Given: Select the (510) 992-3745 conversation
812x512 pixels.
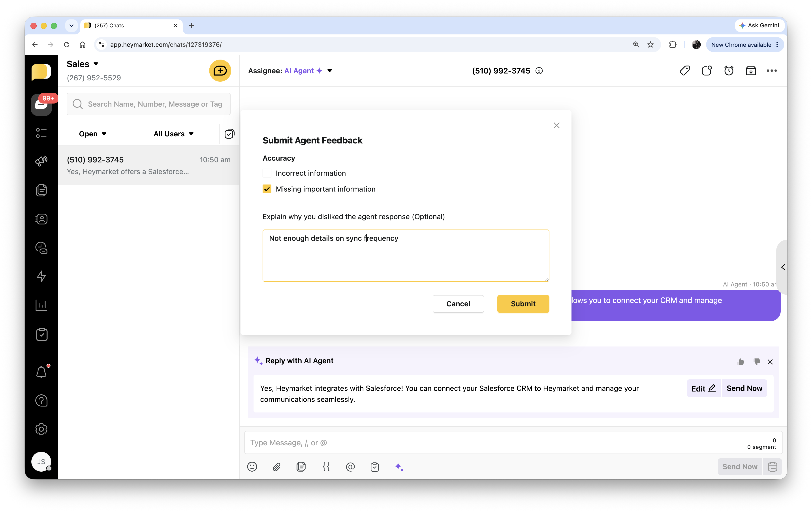Looking at the screenshot, I should (148, 165).
